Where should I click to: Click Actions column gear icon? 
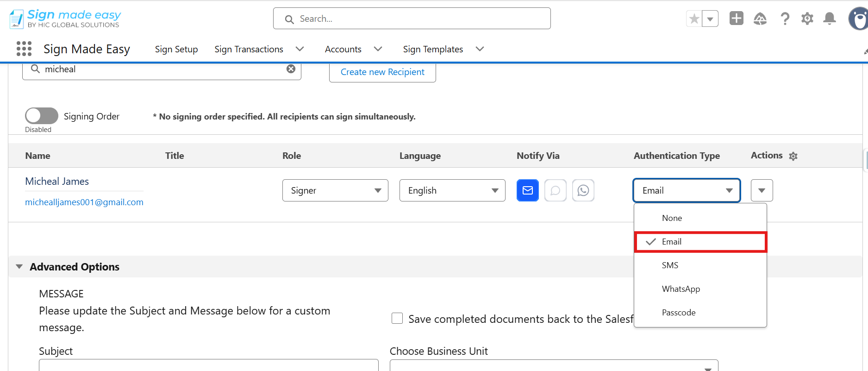[x=793, y=156]
